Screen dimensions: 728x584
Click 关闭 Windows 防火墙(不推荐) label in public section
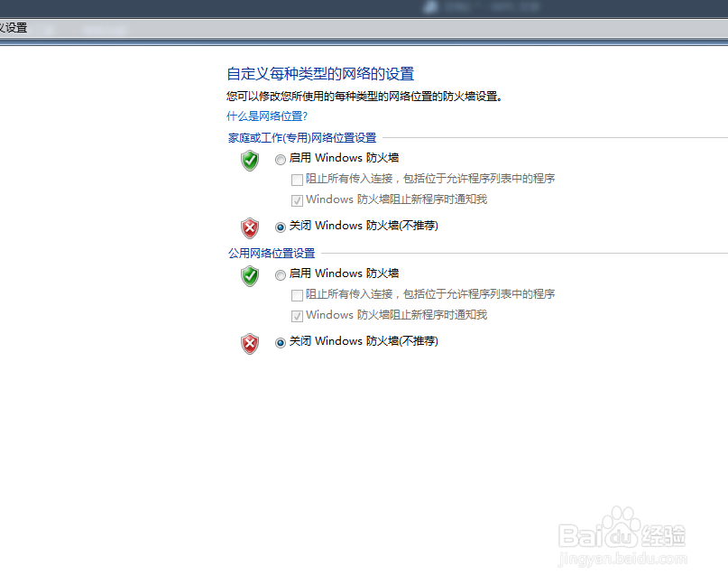[364, 341]
